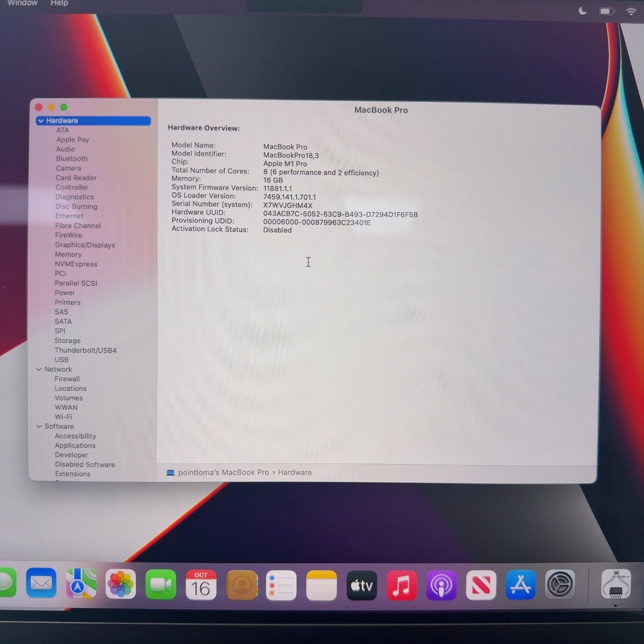The width and height of the screenshot is (644, 644).
Task: Select Thunderbolt/USB4 in the hardware list
Action: (x=86, y=350)
